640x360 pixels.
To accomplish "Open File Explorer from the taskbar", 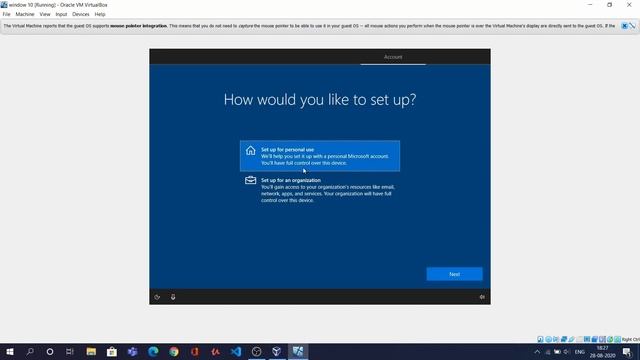I will pos(91,351).
